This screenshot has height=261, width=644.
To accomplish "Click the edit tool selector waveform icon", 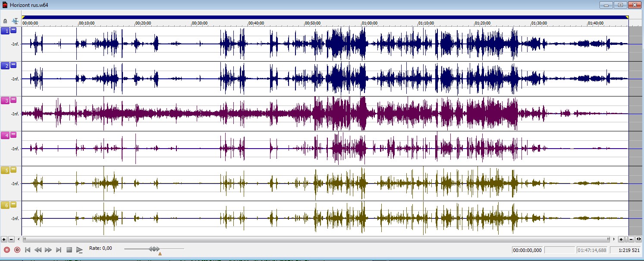I will point(15,21).
